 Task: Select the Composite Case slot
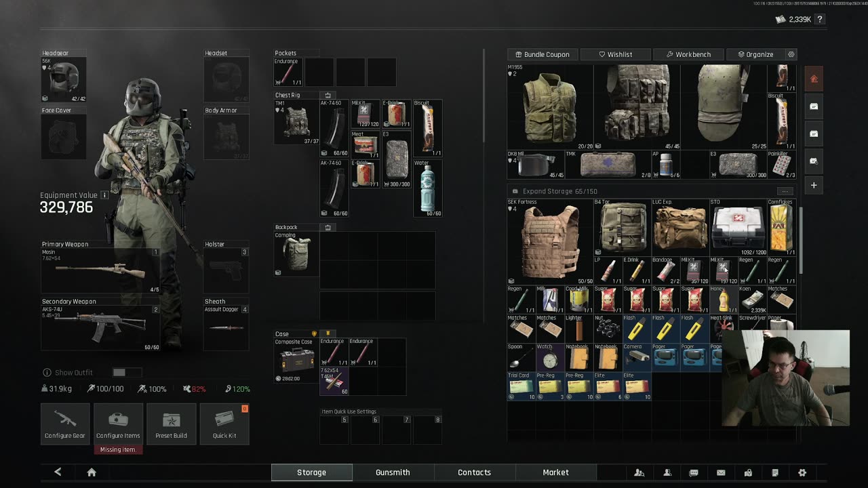[x=296, y=361]
